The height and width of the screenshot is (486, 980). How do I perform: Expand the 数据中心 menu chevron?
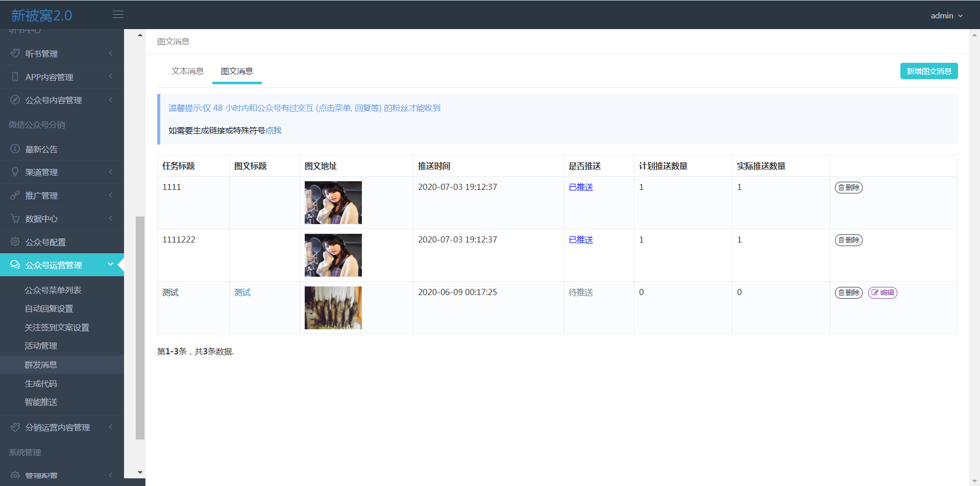click(111, 218)
